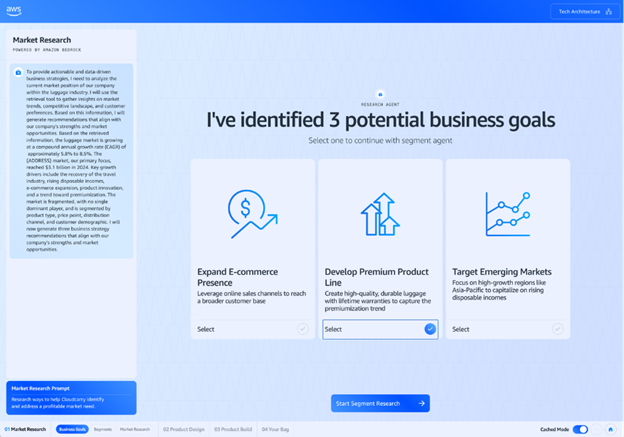Image resolution: width=624 pixels, height=437 pixels.
Task: Click 'Leverage online sales channels' description text
Action: tap(252, 297)
